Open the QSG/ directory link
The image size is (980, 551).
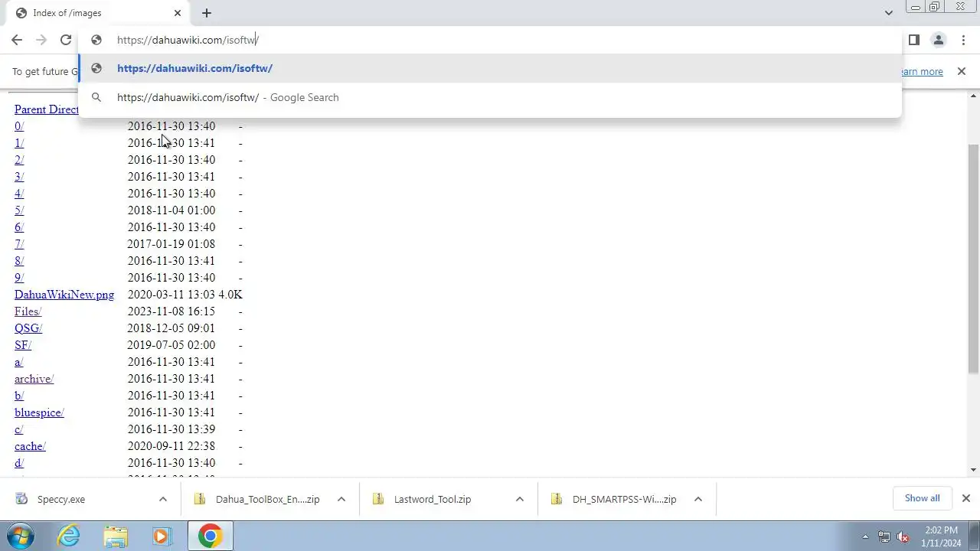(x=28, y=328)
